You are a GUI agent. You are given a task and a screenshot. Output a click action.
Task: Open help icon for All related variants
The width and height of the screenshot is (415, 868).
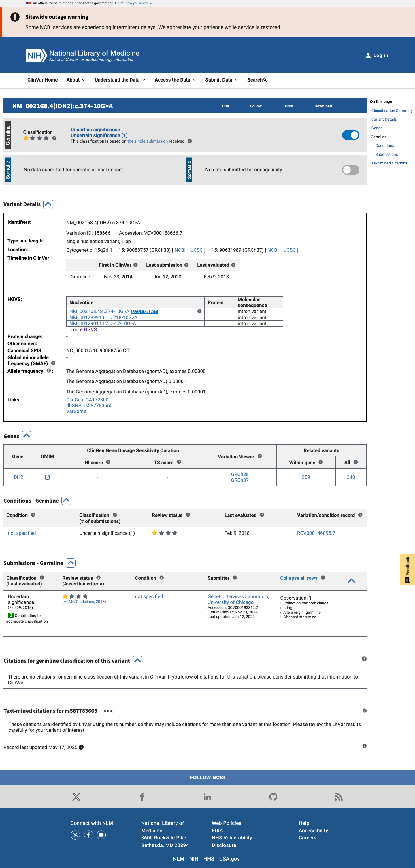pyautogui.click(x=356, y=462)
